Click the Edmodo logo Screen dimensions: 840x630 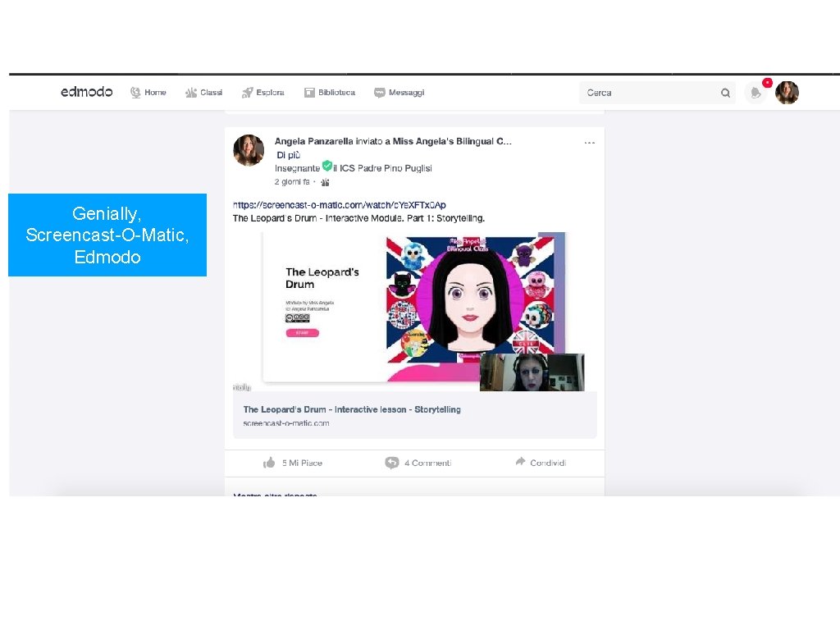point(87,92)
